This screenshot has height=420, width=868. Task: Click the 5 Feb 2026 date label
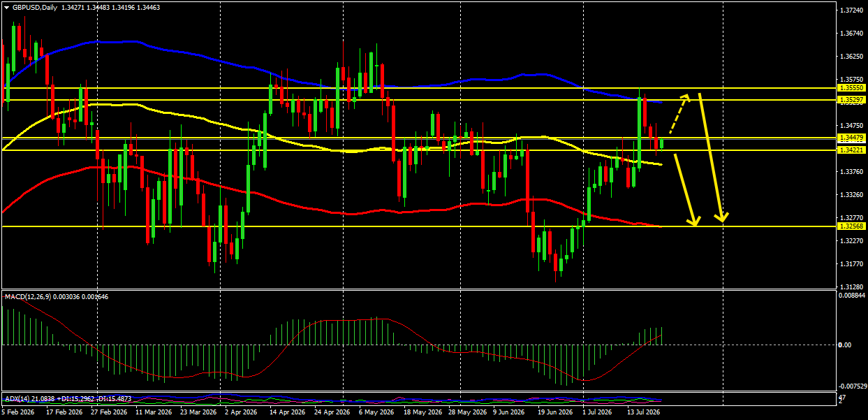coord(17,412)
